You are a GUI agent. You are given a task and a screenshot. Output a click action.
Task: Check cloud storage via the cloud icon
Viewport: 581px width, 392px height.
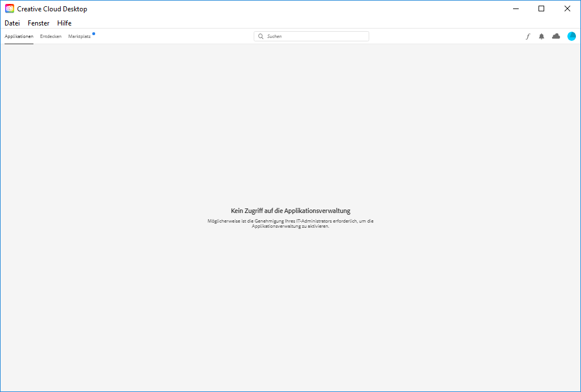[556, 36]
